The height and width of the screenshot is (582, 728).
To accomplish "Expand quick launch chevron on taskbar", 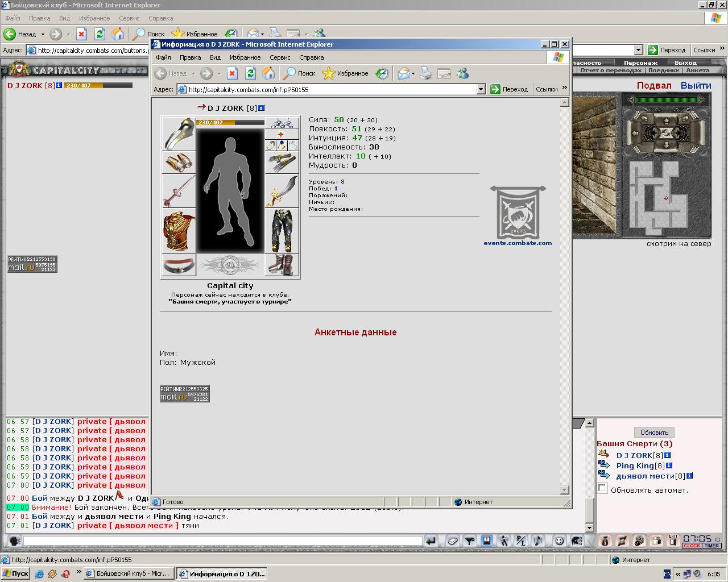I will tap(79, 572).
